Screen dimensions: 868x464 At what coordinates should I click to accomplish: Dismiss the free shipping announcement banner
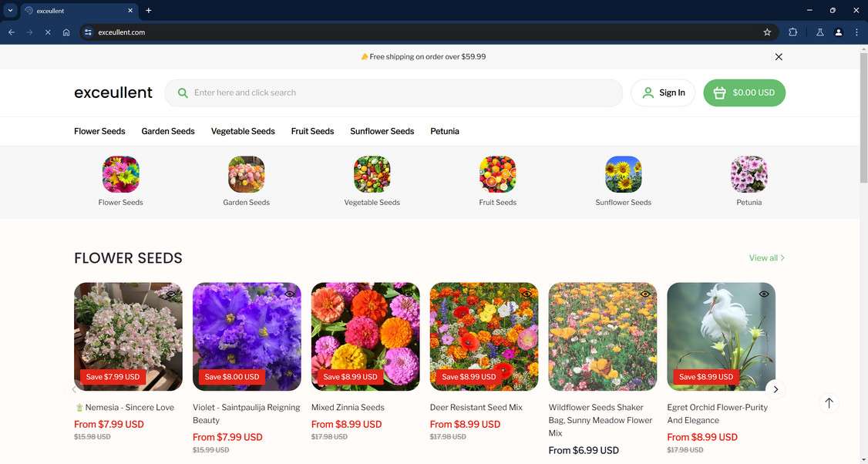779,56
